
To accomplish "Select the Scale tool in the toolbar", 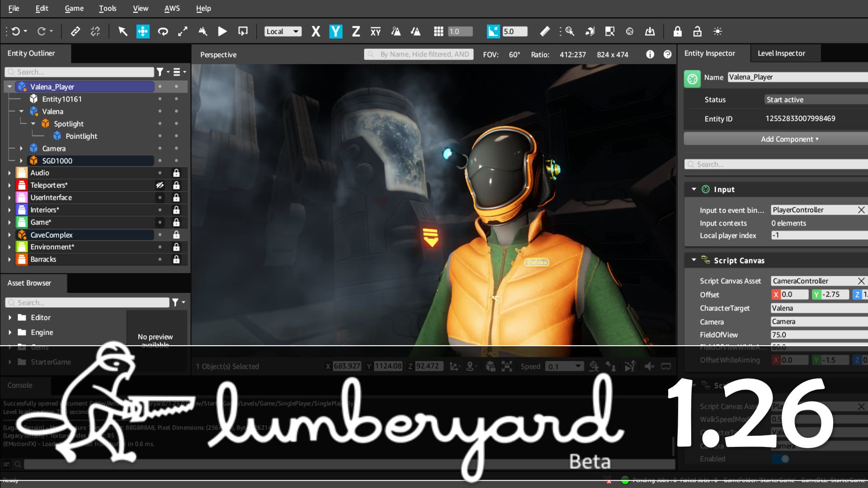I will coord(183,32).
